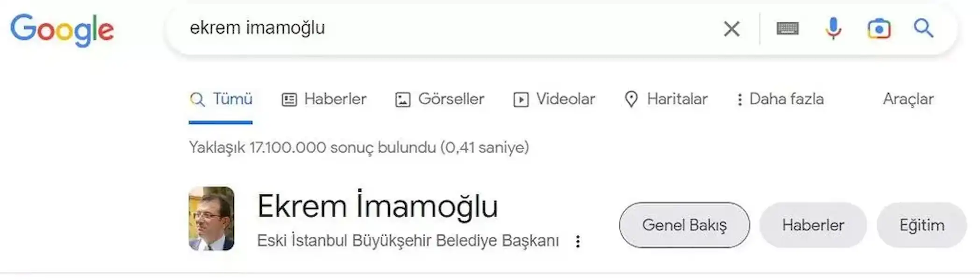Open Genel Bakış in the knowledge panel
Screen dimensions: 980x280
tap(684, 224)
